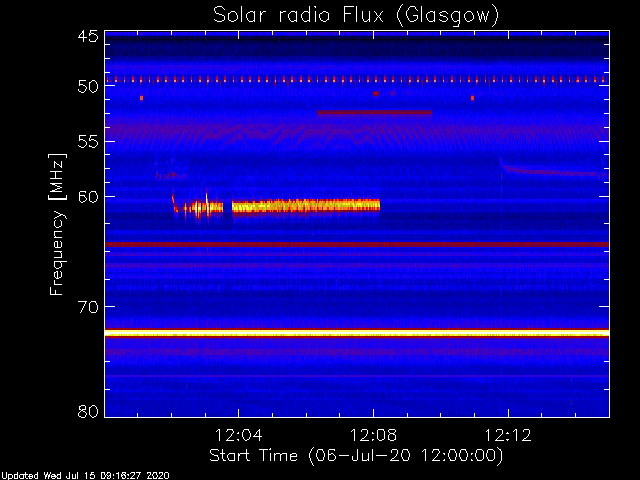Click the dark red bar near 52 MHz
The height and width of the screenshot is (480, 640).
(374, 113)
